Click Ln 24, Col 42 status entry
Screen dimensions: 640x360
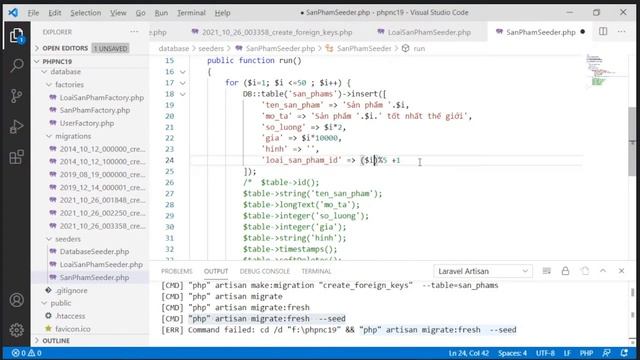[469, 353]
